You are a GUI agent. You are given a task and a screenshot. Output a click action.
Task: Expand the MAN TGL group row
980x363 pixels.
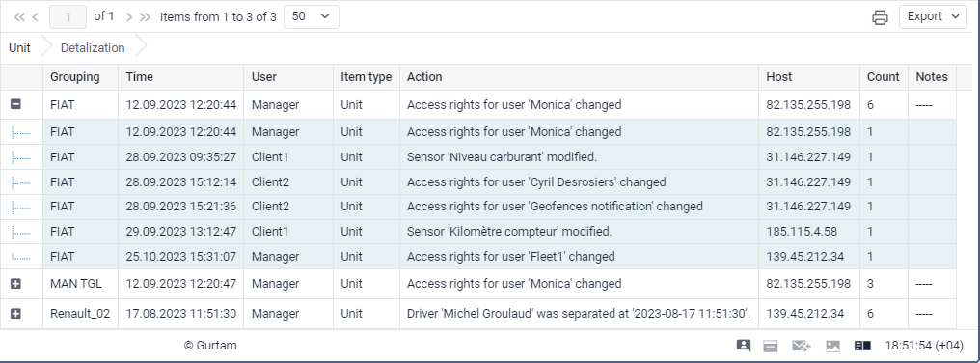16,284
